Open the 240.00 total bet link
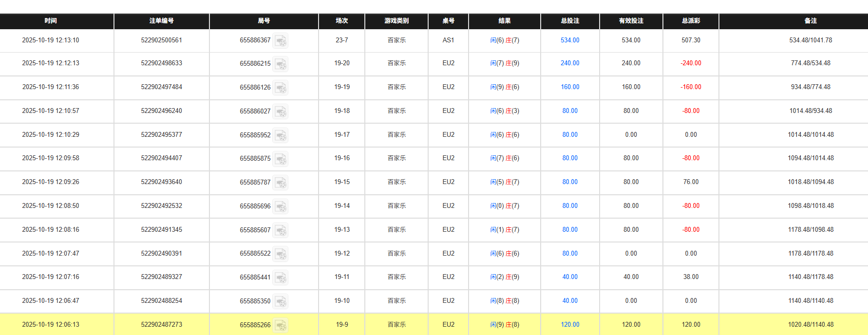The image size is (868, 335). (x=570, y=63)
